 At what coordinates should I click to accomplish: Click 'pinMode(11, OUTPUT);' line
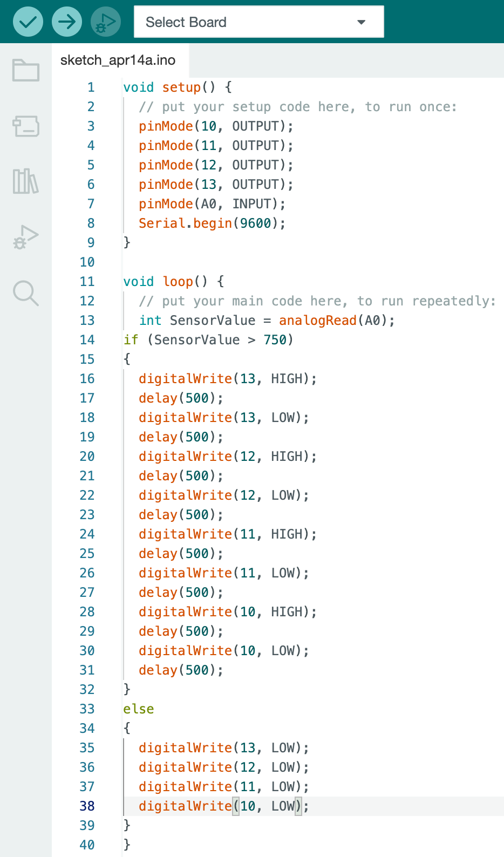tap(216, 146)
